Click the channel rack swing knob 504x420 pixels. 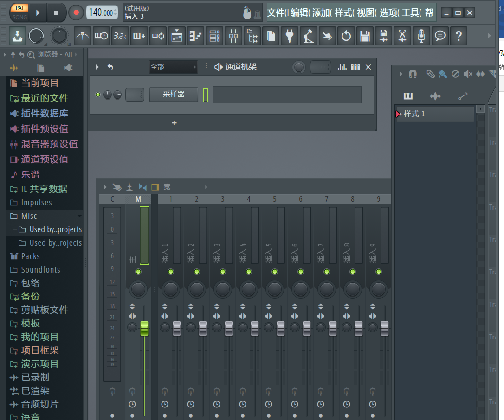click(x=298, y=67)
